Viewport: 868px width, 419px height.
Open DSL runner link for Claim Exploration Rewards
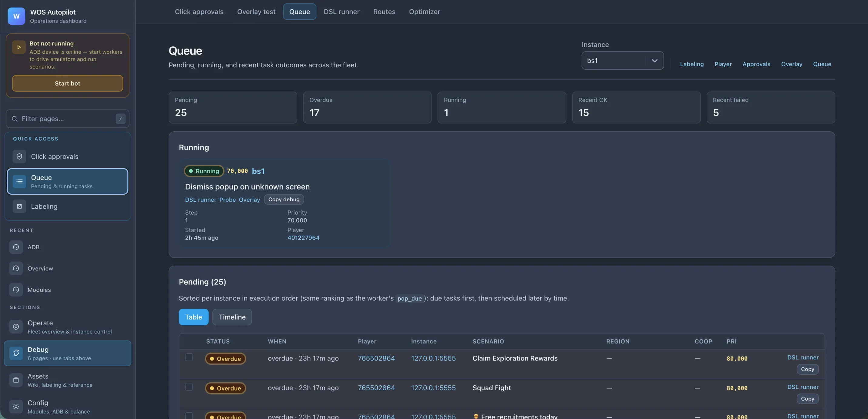coord(802,357)
